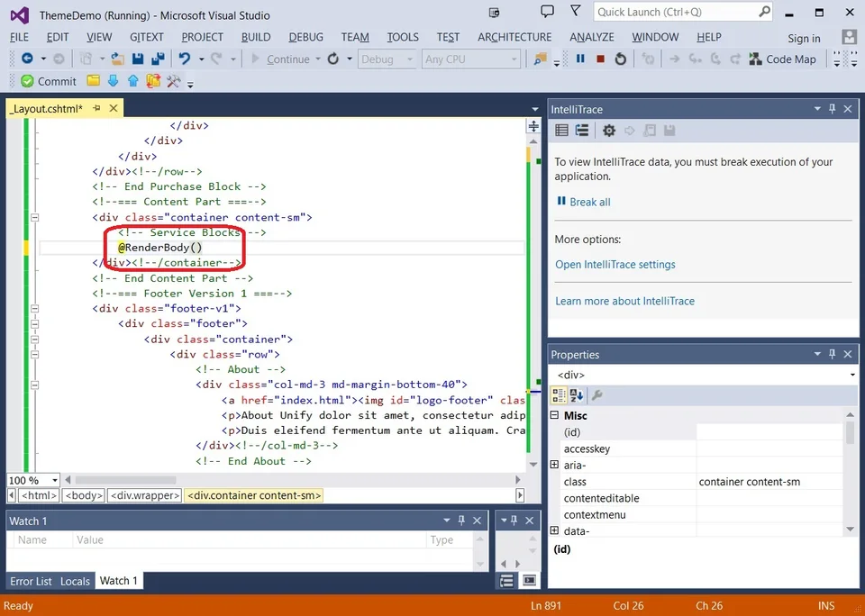The height and width of the screenshot is (616, 865).
Task: Sort properties alphabetically
Action: pyautogui.click(x=577, y=395)
